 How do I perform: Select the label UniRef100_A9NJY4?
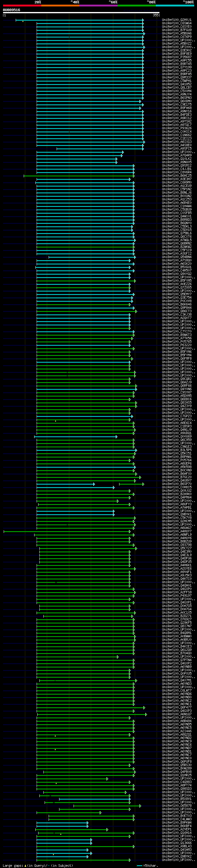177,94
